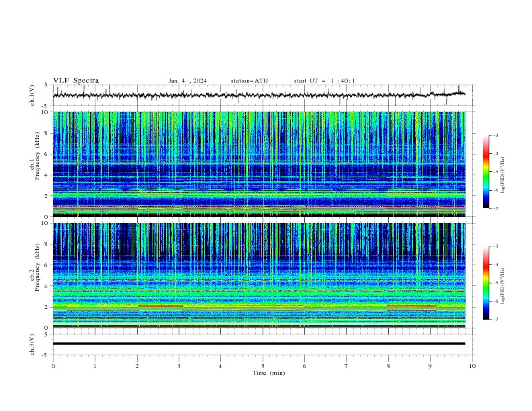Click time axis tick label "2"
The height and width of the screenshot is (411, 532).
pos(137,366)
